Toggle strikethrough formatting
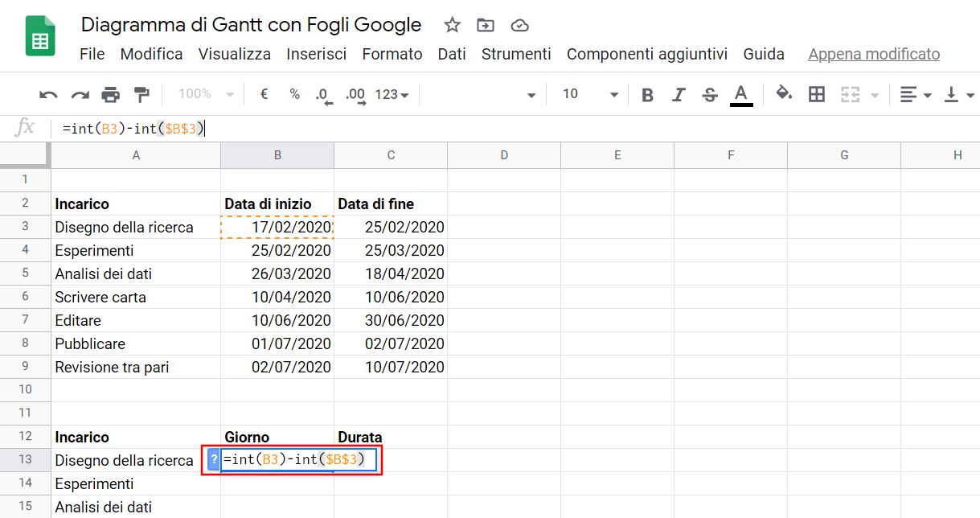980x518 pixels. [x=710, y=95]
